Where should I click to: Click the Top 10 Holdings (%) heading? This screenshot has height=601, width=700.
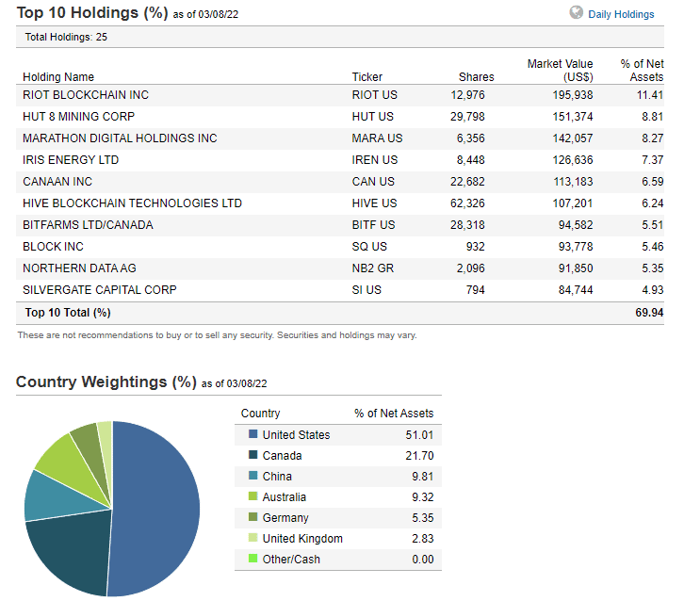tap(92, 13)
